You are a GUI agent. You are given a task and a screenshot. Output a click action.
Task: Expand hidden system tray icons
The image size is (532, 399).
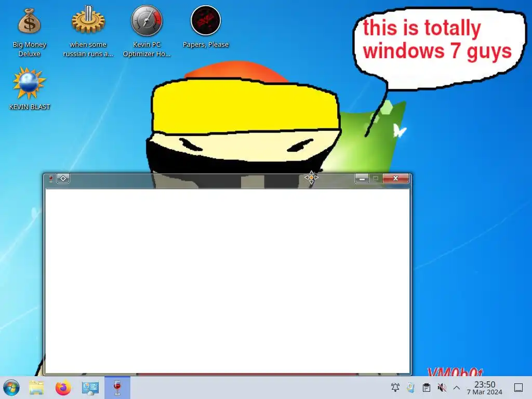(457, 388)
